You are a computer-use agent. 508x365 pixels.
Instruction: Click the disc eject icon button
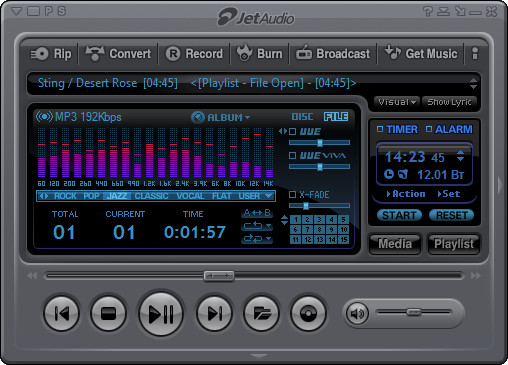tap(308, 313)
